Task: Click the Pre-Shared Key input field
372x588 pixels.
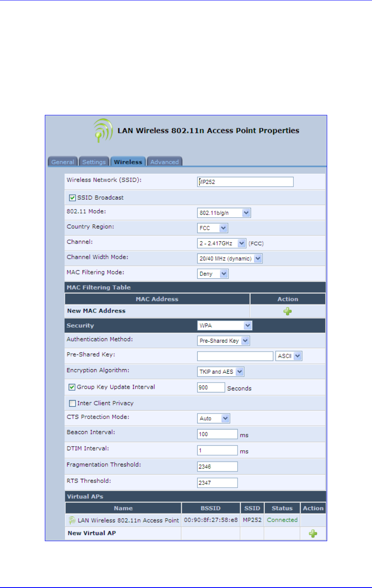Action: click(x=235, y=356)
